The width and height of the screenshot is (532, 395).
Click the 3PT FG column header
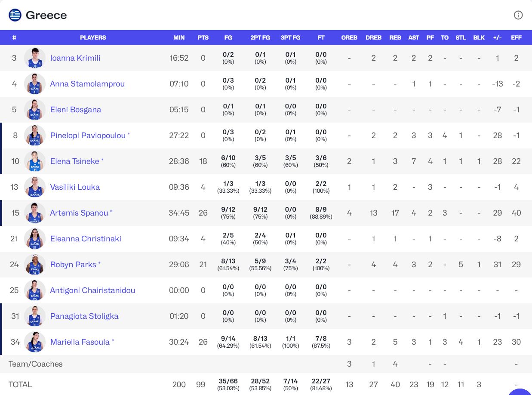tap(290, 37)
